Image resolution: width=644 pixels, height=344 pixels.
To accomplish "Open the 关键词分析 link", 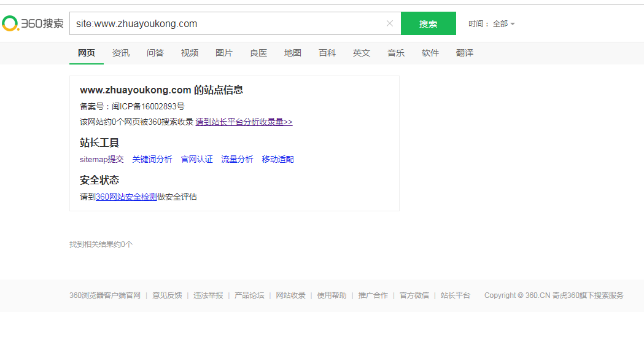I will pos(152,160).
